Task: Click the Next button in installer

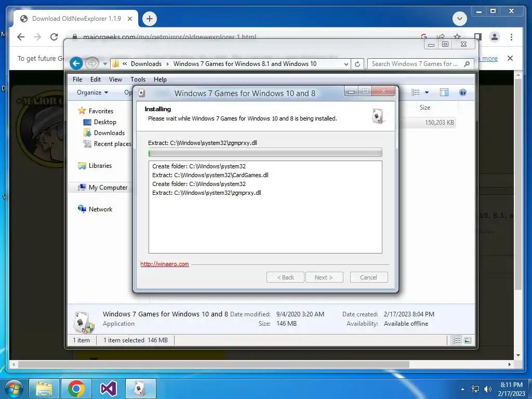Action: tap(324, 277)
